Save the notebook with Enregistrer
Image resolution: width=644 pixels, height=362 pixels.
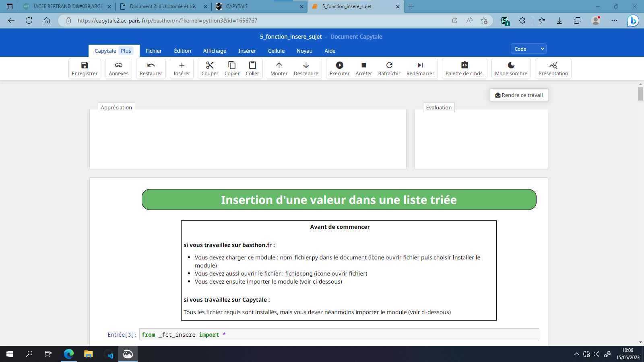pyautogui.click(x=85, y=68)
